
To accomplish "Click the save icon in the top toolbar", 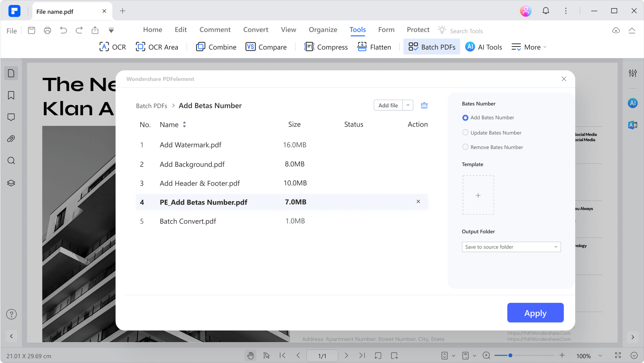I will [x=31, y=30].
